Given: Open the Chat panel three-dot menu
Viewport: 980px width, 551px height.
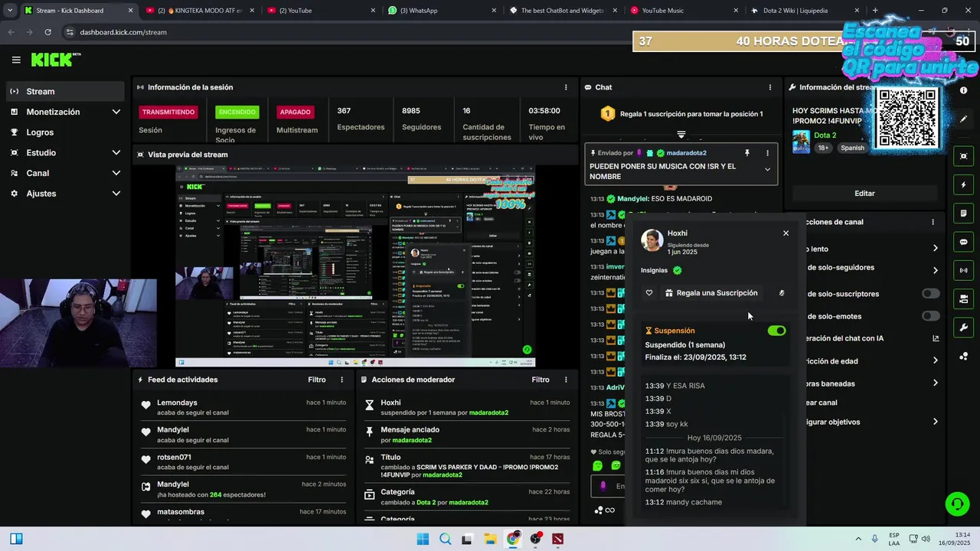Looking at the screenshot, I should click(x=769, y=87).
